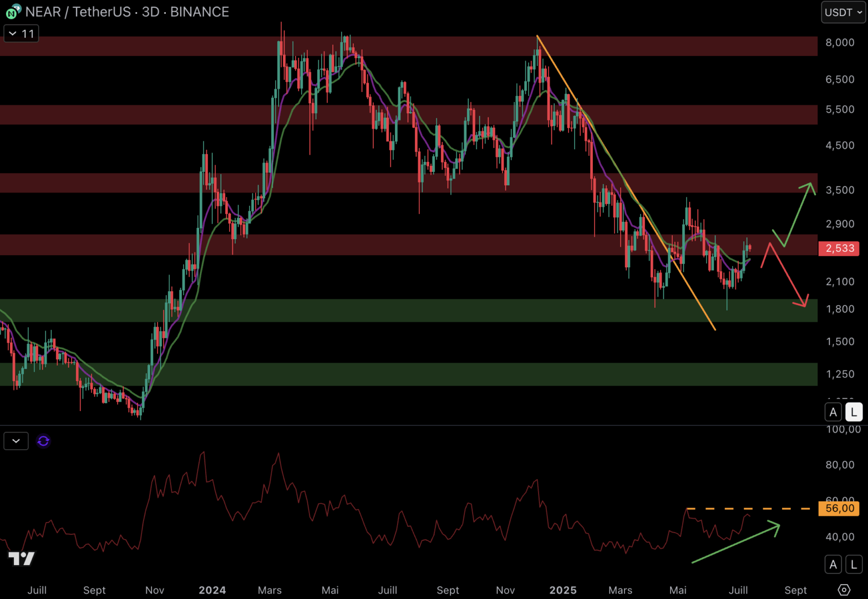Toggle log scale L on price chart
Image resolution: width=868 pixels, height=599 pixels.
pyautogui.click(x=854, y=412)
